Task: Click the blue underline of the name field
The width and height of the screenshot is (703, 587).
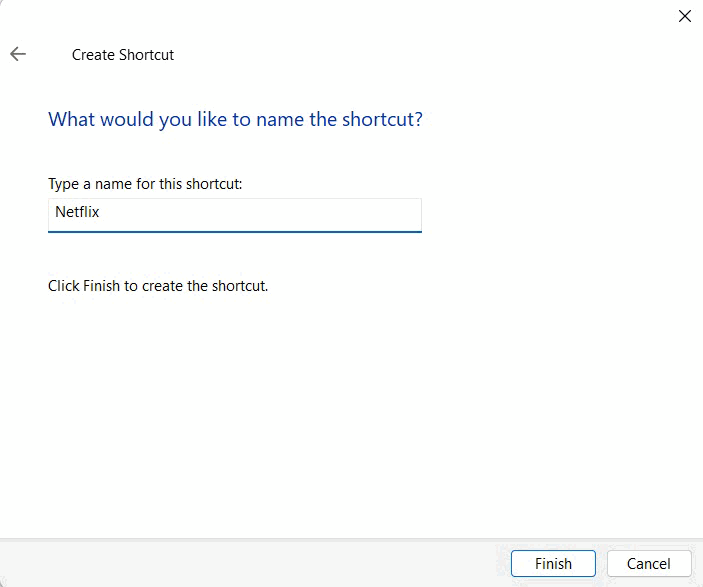Action: 234,231
